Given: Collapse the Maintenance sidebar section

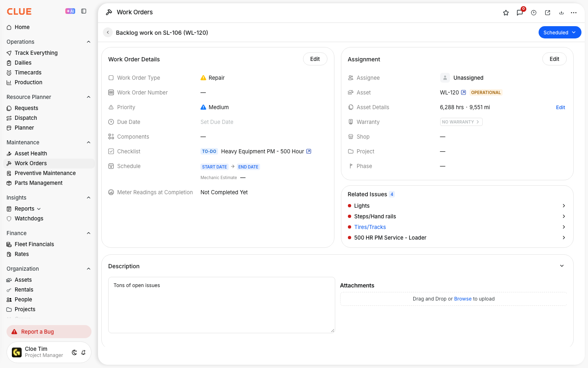Looking at the screenshot, I should 89,142.
